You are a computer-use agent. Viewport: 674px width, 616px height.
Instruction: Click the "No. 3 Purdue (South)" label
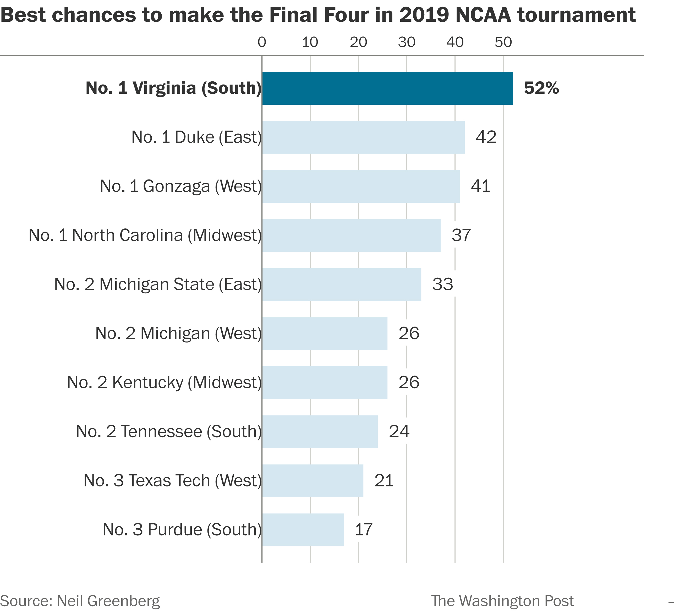point(182,530)
